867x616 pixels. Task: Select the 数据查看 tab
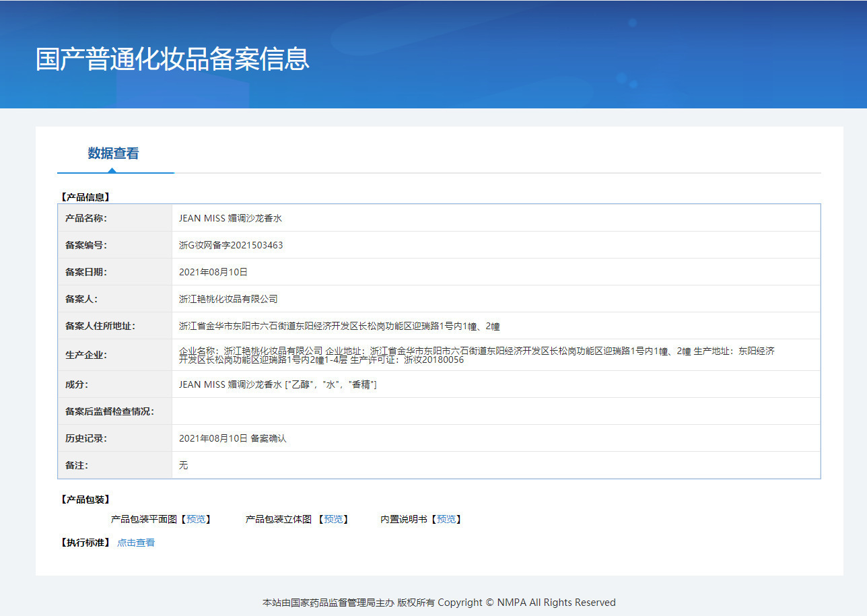tap(113, 153)
